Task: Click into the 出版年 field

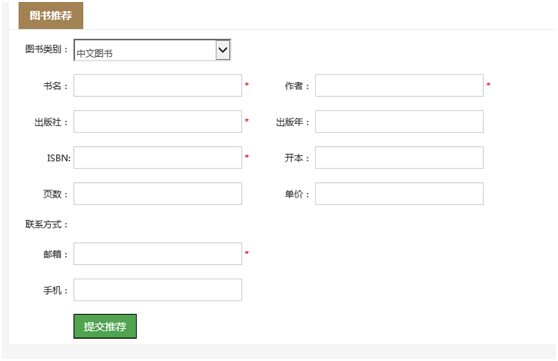Action: point(399,121)
